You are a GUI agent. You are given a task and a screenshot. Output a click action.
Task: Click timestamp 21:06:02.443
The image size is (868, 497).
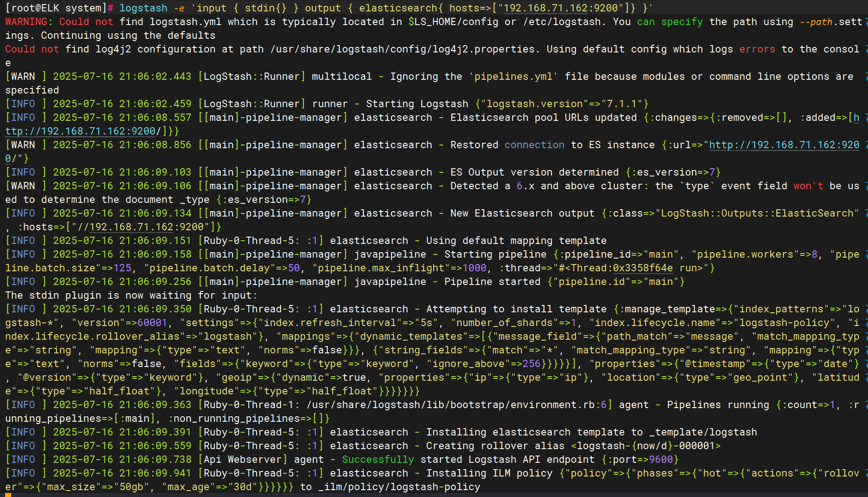(x=155, y=77)
